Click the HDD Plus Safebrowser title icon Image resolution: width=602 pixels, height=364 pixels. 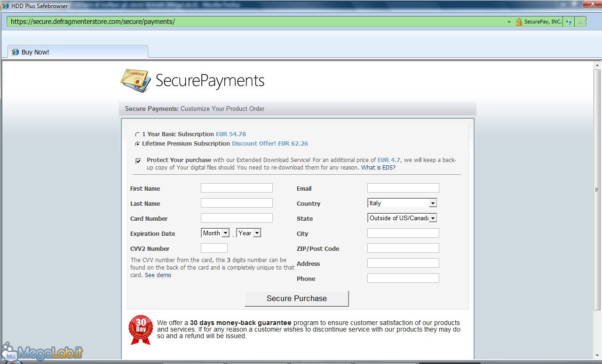[x=5, y=6]
